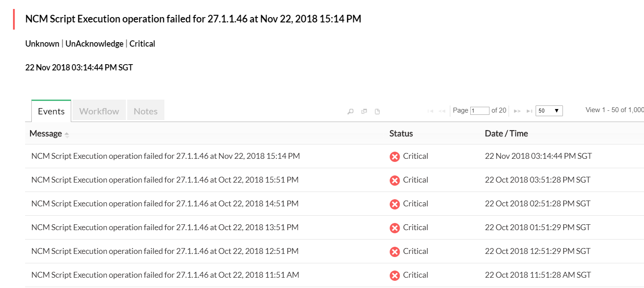
Task: Click the page number input field
Action: pos(479,111)
